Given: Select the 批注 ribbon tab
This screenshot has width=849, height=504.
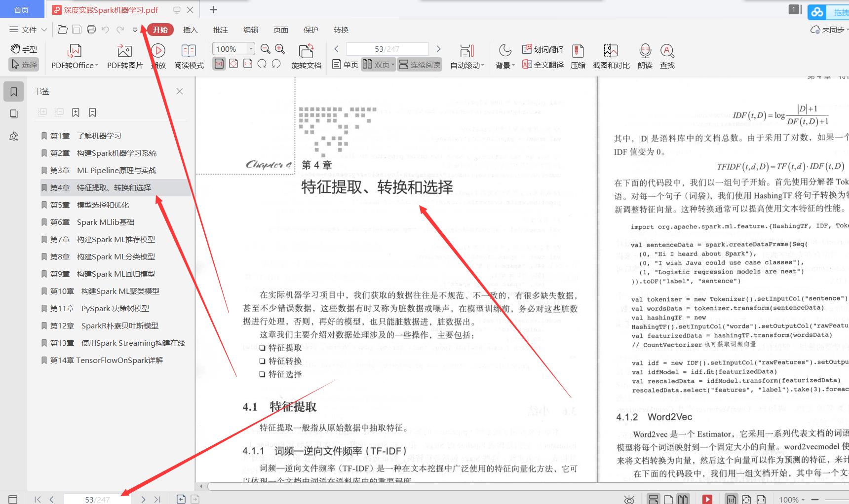Looking at the screenshot, I should click(x=221, y=30).
